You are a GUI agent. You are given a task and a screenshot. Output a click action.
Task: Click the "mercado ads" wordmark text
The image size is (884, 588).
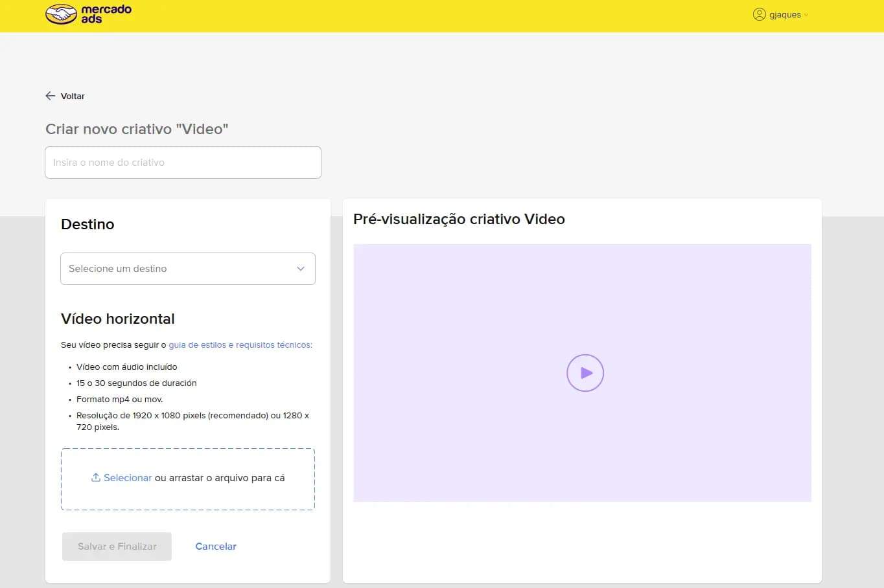[x=106, y=14]
